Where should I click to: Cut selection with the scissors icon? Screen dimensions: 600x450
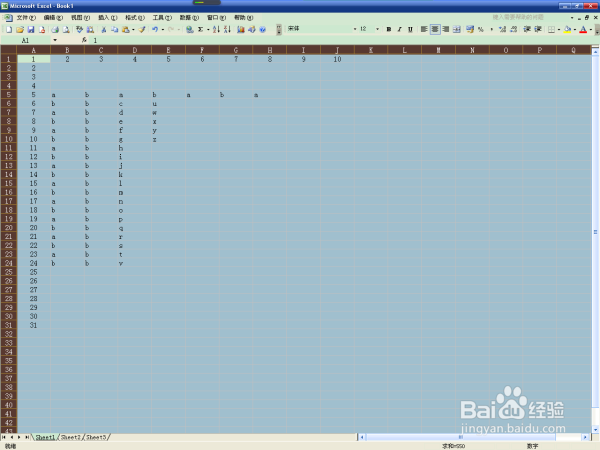click(103, 29)
